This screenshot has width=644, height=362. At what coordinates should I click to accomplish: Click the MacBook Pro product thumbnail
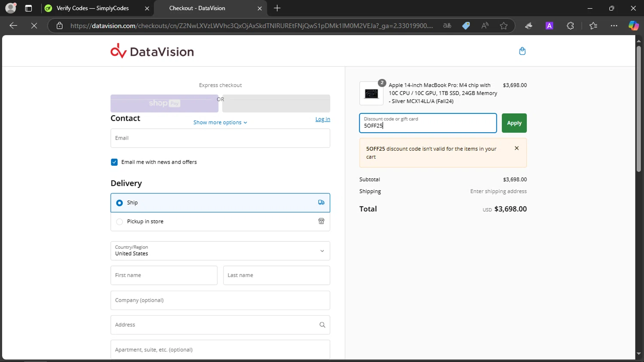(371, 93)
